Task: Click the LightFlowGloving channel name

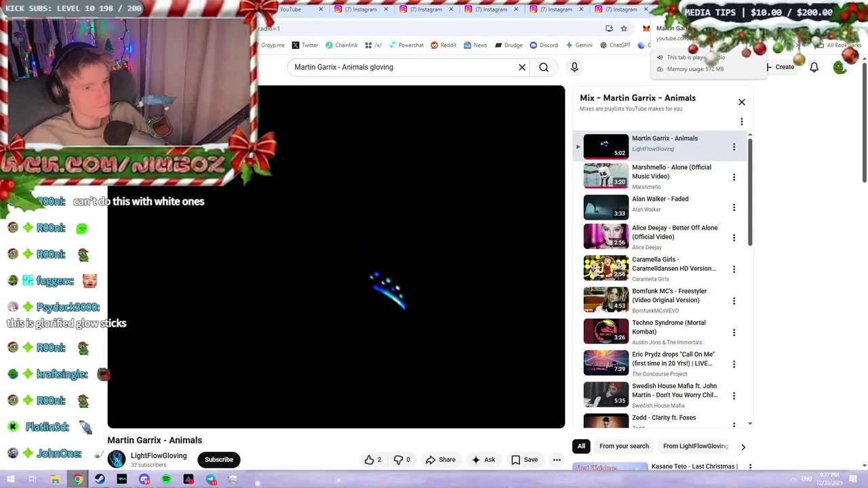Action: (x=159, y=455)
